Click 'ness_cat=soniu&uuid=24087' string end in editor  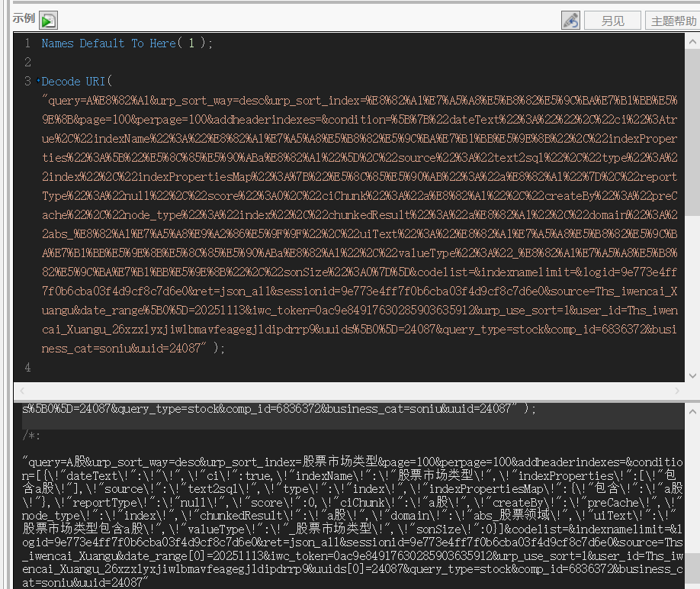tap(124, 349)
